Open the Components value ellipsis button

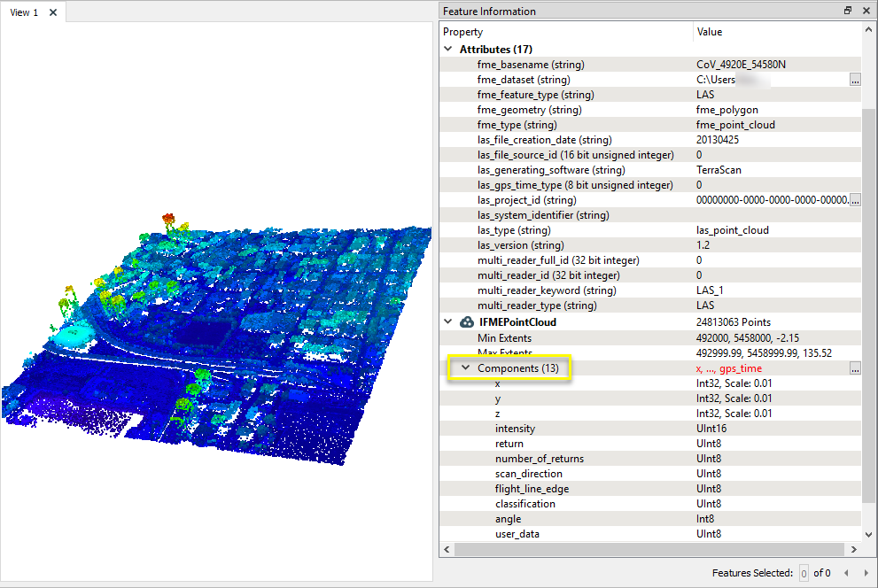point(855,367)
